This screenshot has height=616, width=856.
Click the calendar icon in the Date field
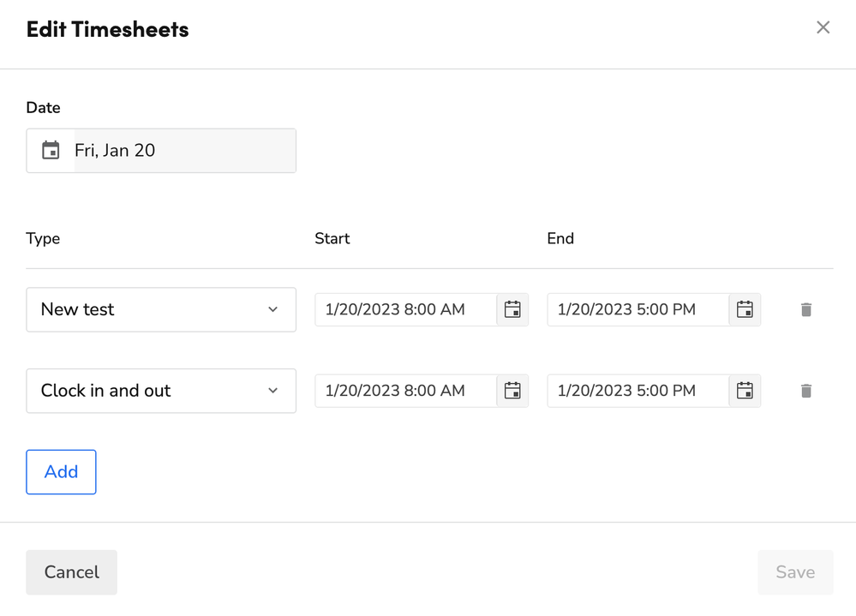point(50,150)
